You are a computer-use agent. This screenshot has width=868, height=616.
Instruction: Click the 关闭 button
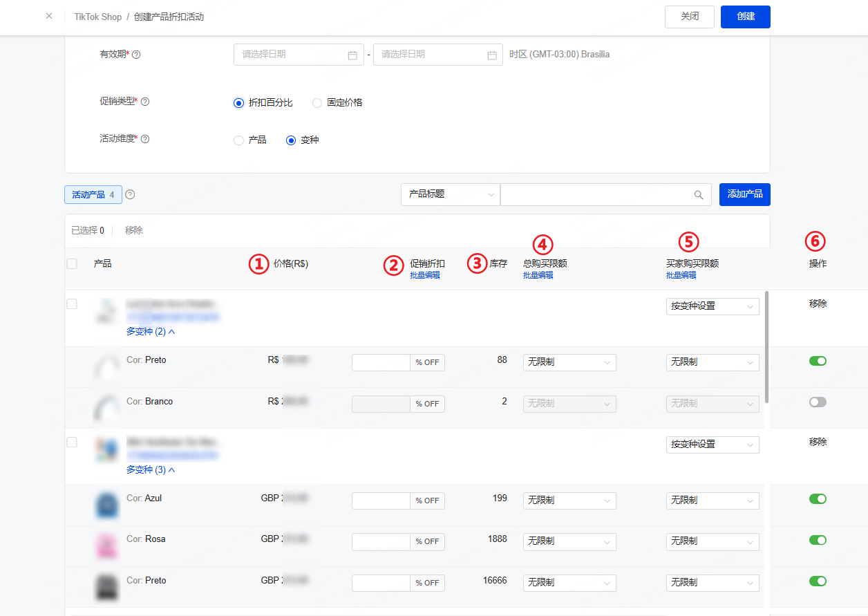(x=690, y=17)
